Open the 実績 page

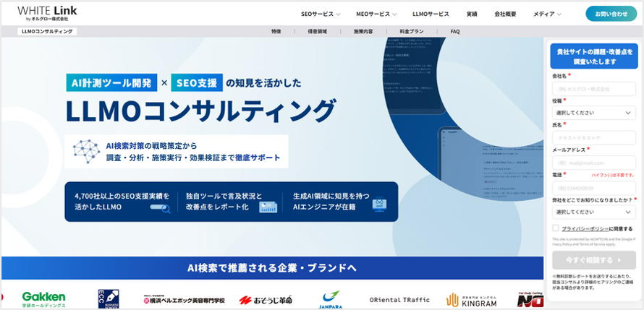472,14
